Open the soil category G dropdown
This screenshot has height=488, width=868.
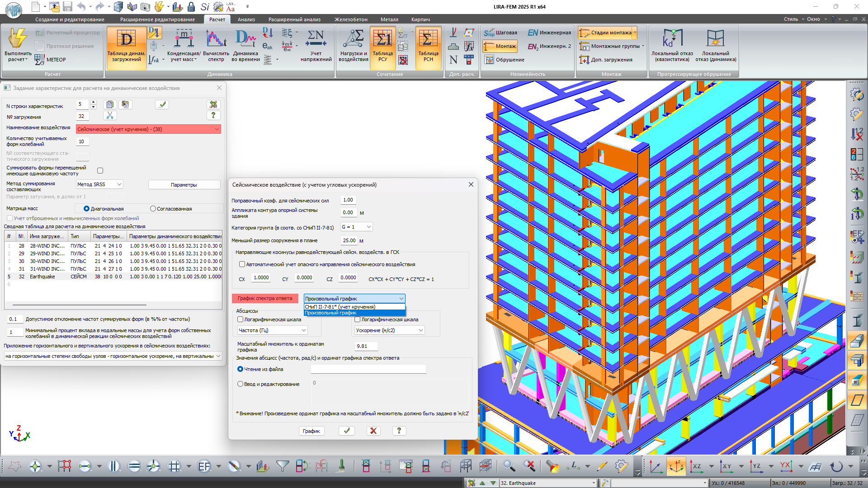pos(356,227)
